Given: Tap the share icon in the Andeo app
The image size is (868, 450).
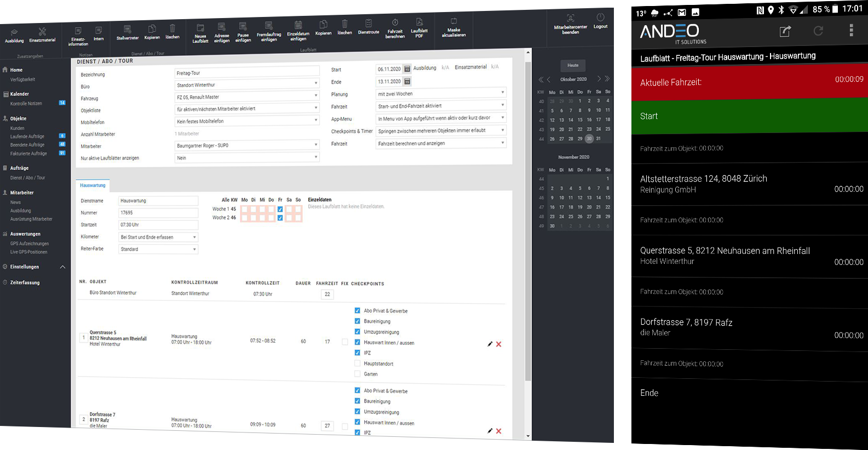Looking at the screenshot, I should coord(785,31).
